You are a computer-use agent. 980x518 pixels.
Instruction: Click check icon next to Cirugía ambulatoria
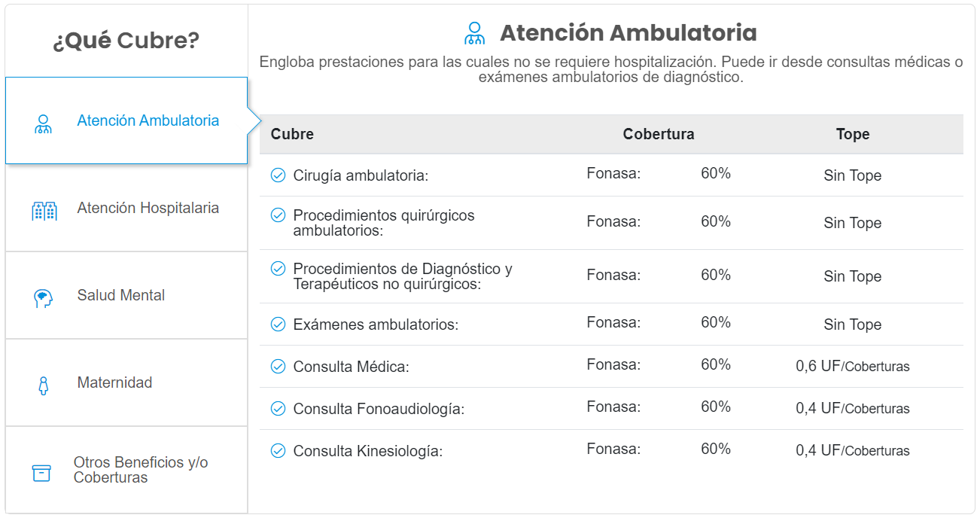pyautogui.click(x=278, y=175)
